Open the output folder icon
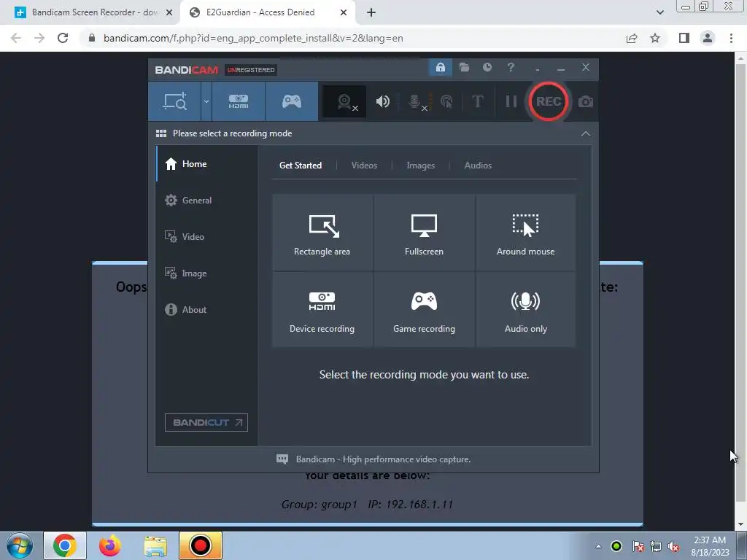This screenshot has height=560, width=747. click(464, 67)
